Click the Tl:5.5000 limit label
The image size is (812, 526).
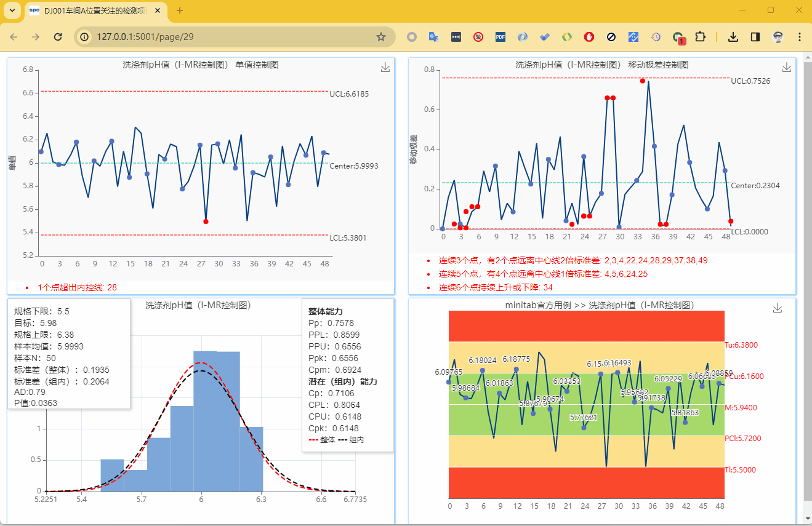pyautogui.click(x=741, y=470)
